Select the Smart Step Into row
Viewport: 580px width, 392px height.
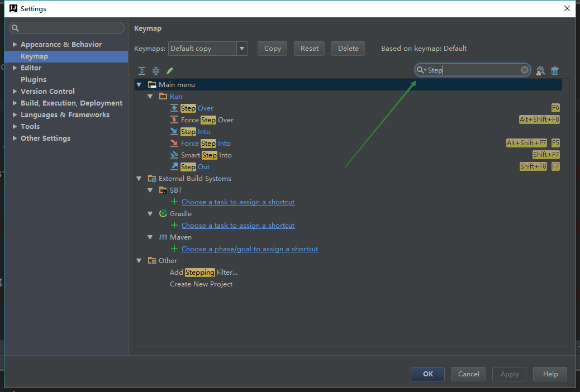click(x=349, y=155)
